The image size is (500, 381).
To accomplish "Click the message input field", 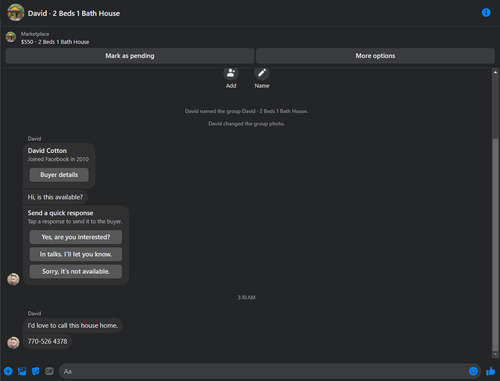I will [x=263, y=371].
